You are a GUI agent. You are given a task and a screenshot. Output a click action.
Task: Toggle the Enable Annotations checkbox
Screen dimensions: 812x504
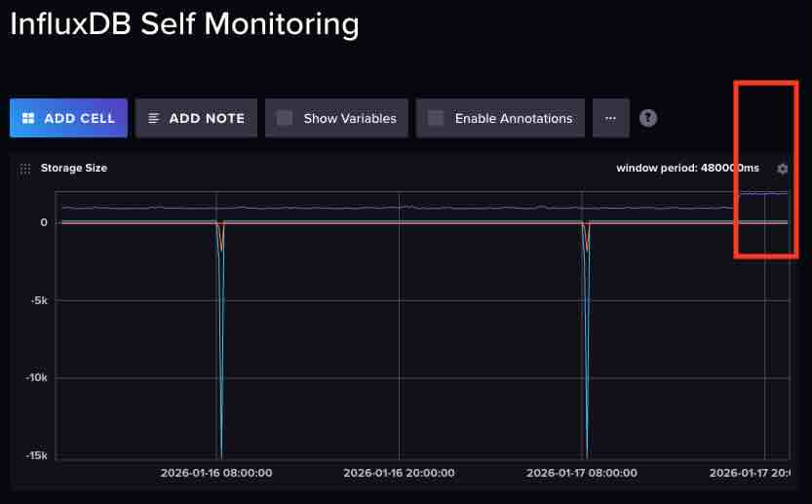click(x=437, y=118)
